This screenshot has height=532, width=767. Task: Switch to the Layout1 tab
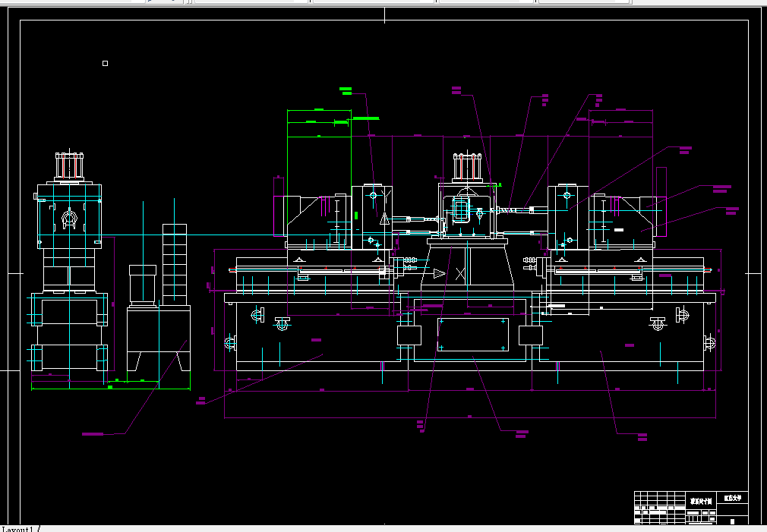[x=17, y=529]
